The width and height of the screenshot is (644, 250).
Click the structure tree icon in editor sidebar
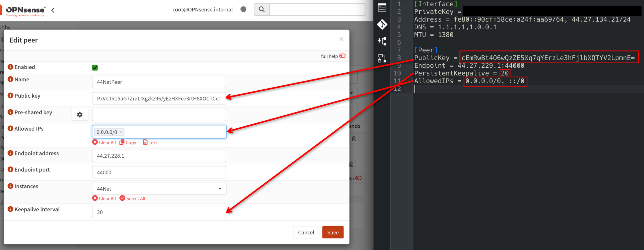(382, 58)
